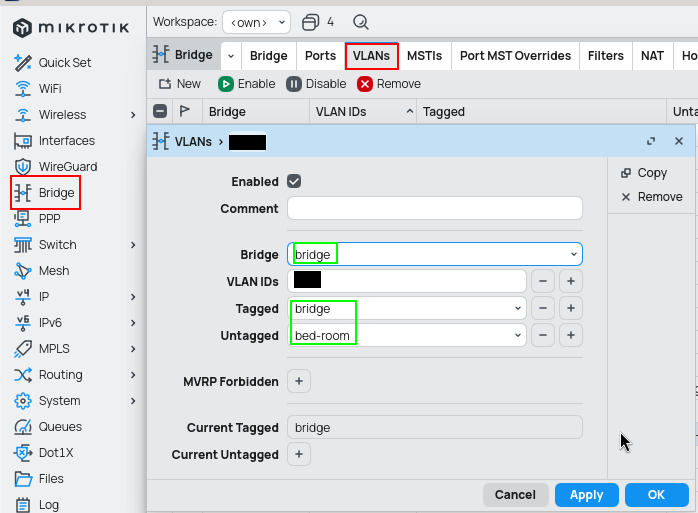
Task: Click Enable in the toolbar
Action: (247, 84)
